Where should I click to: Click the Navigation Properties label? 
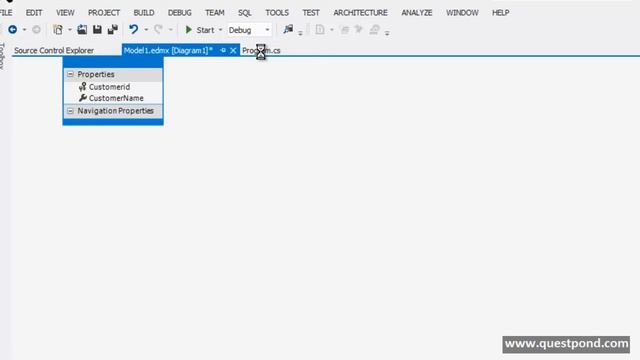point(116,111)
